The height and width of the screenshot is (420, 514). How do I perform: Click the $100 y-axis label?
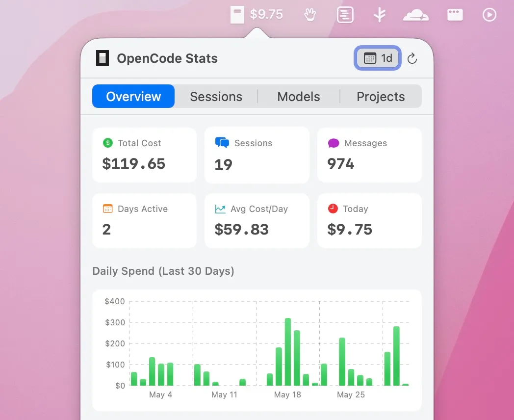click(x=115, y=364)
